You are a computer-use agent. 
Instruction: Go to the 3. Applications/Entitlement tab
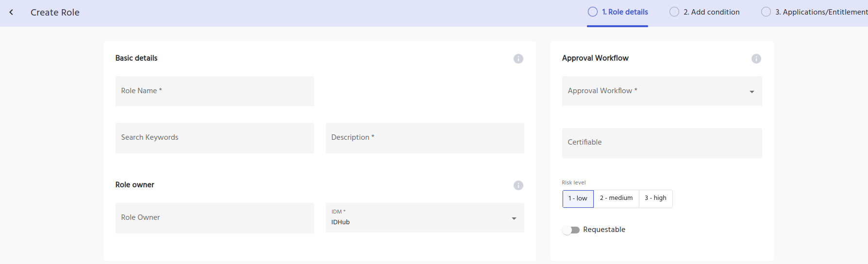click(x=821, y=12)
